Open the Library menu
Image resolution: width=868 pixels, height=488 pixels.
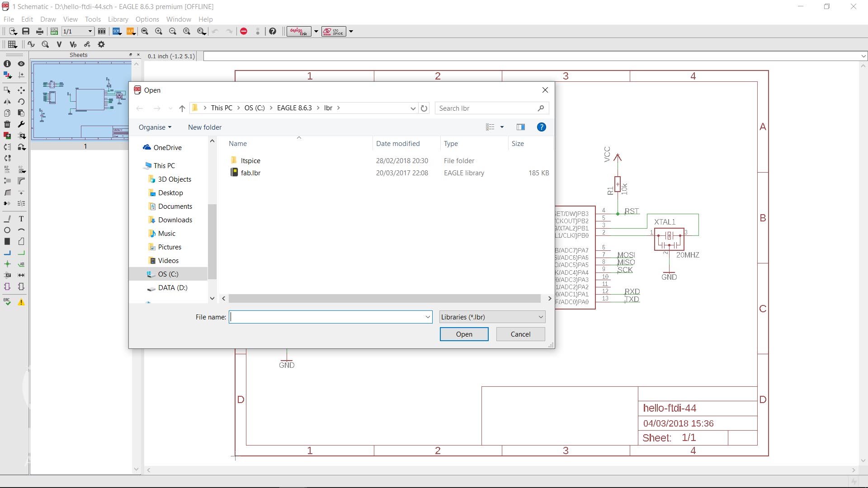pos(118,19)
